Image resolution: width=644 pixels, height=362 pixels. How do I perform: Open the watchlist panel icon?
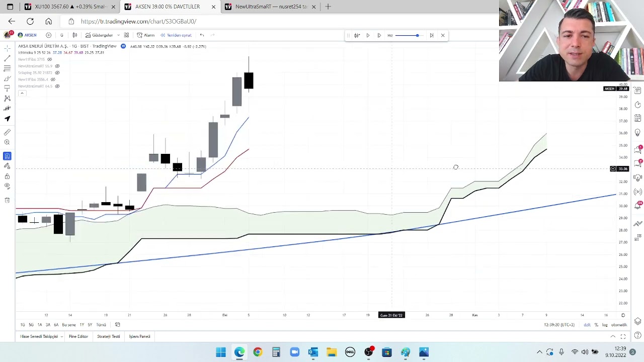[x=637, y=90]
